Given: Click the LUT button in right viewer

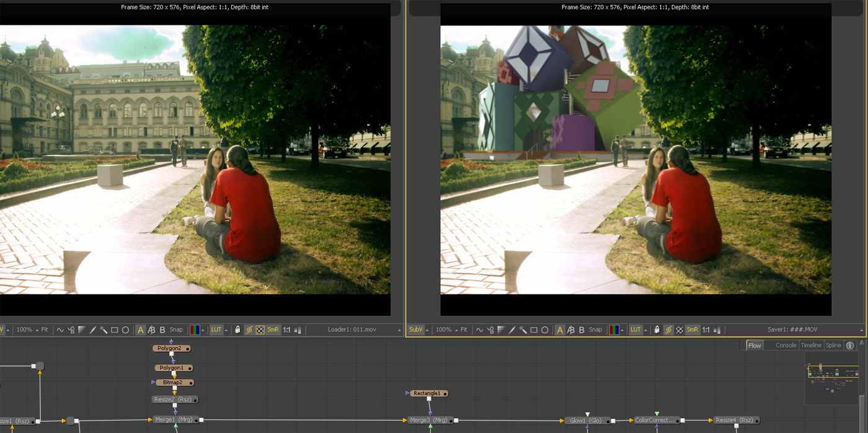Looking at the screenshot, I should [635, 330].
